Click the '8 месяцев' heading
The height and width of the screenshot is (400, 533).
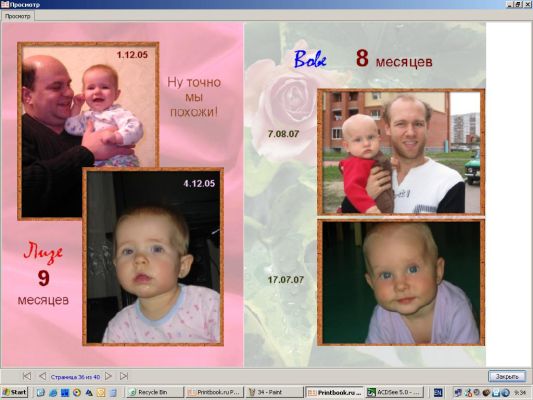(x=394, y=59)
